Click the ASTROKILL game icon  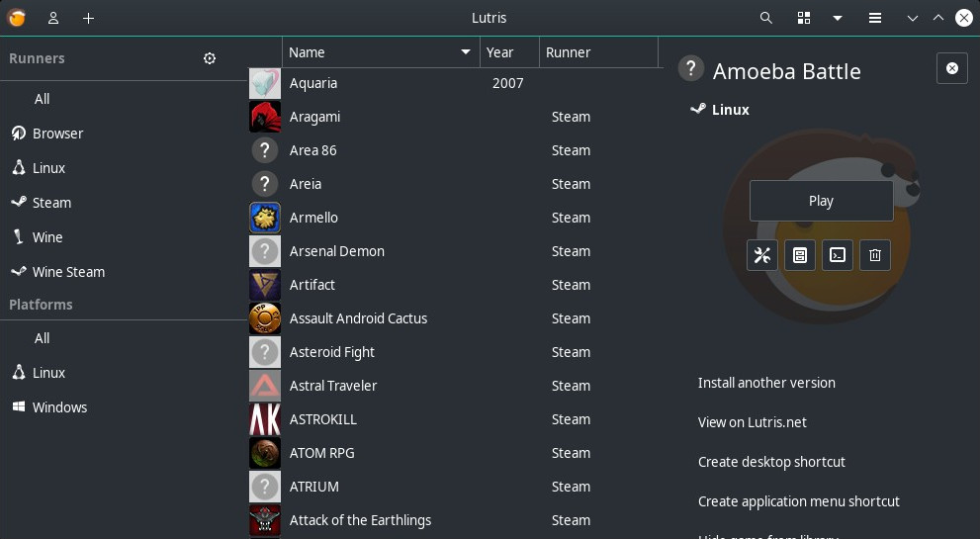click(265, 419)
